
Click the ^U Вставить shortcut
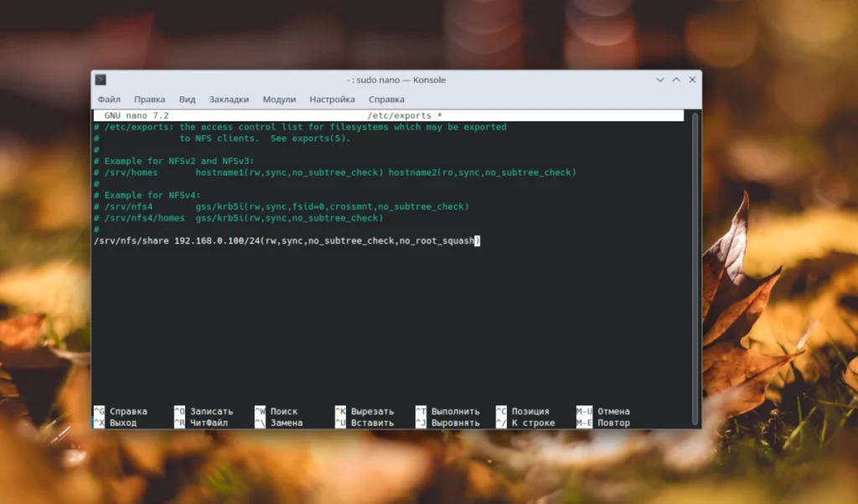point(364,423)
